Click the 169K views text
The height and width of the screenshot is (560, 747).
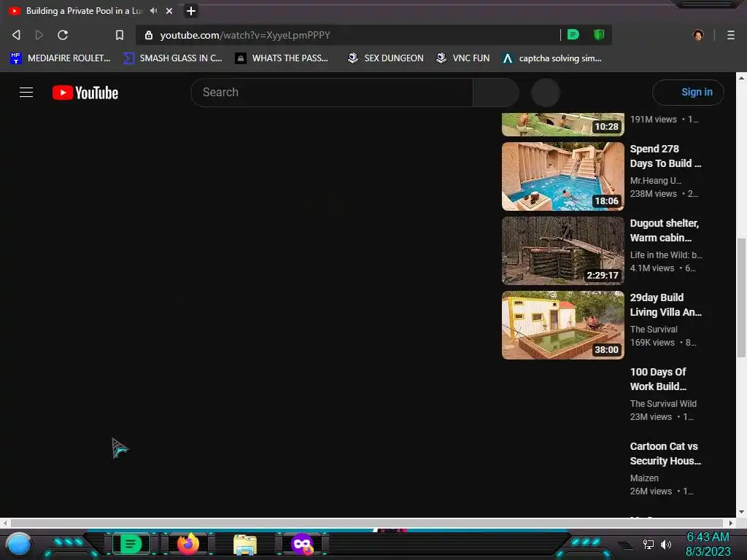652,343
